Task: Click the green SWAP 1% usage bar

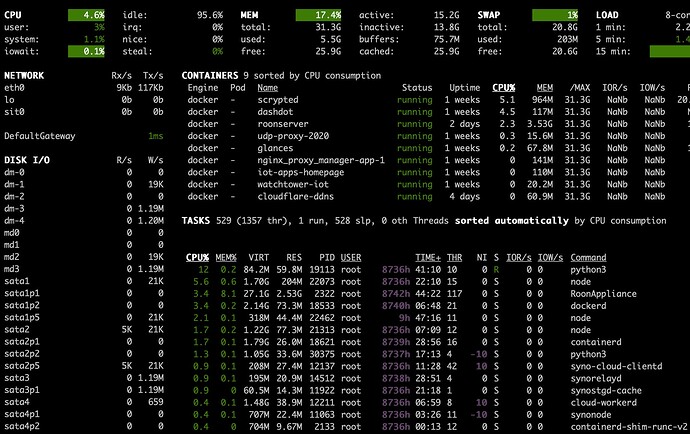Action: (x=555, y=15)
